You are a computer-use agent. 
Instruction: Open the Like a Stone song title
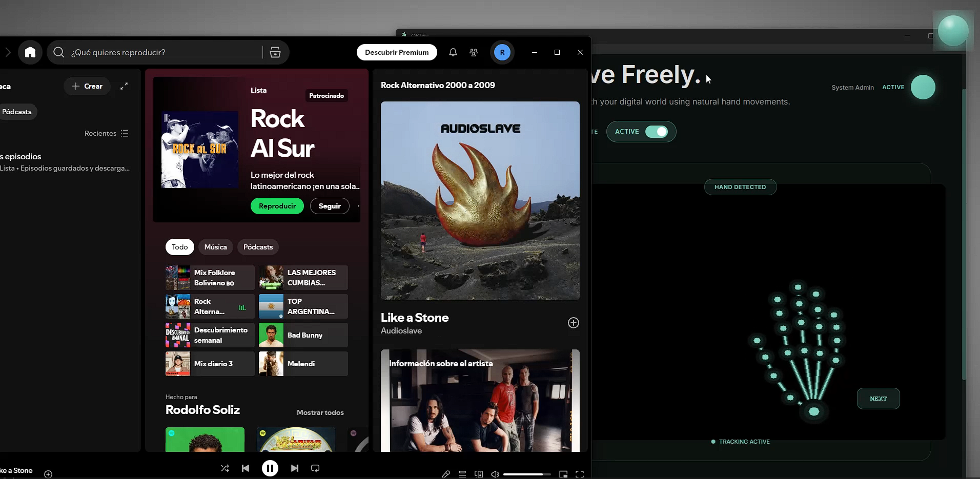click(415, 318)
